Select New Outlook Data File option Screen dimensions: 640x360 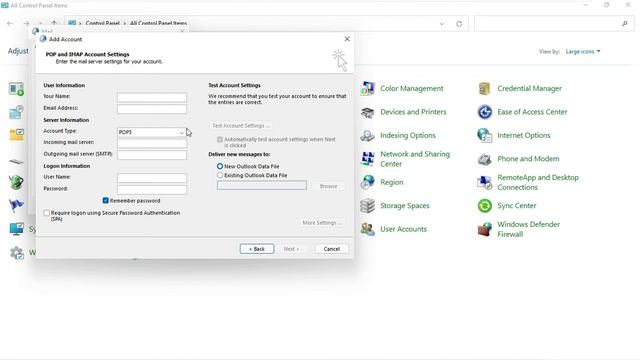(x=220, y=167)
